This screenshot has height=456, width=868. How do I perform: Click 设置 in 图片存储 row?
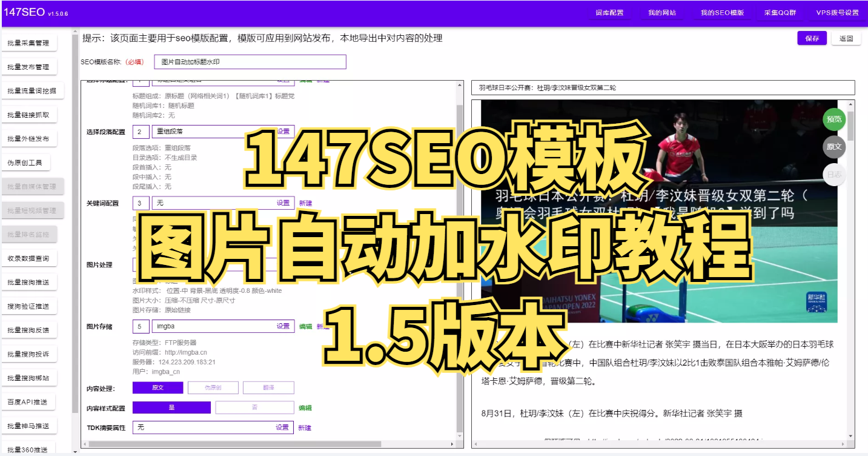[x=283, y=326]
